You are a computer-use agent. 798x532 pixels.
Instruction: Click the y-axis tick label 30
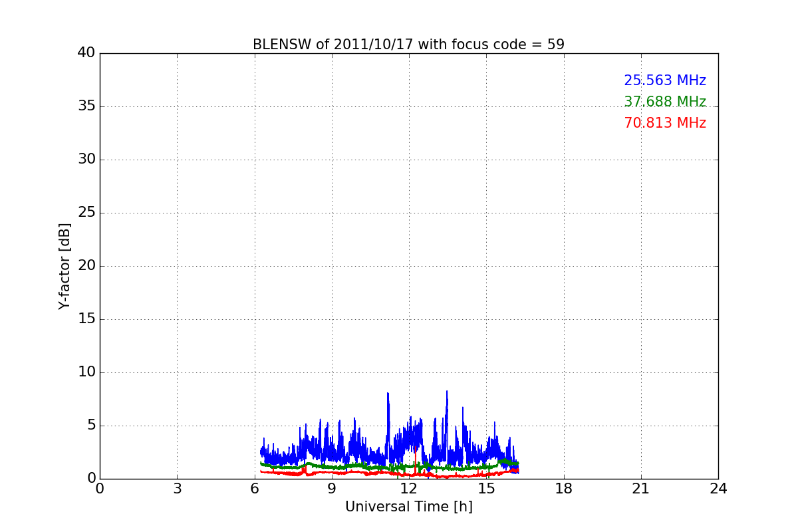tap(86, 160)
